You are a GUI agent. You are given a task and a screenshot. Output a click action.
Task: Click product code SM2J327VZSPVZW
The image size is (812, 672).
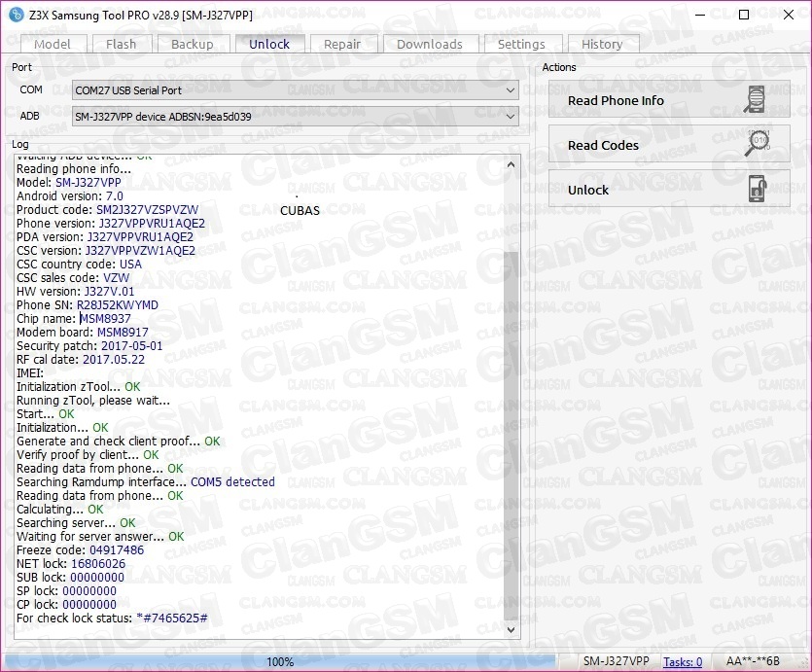(x=147, y=210)
